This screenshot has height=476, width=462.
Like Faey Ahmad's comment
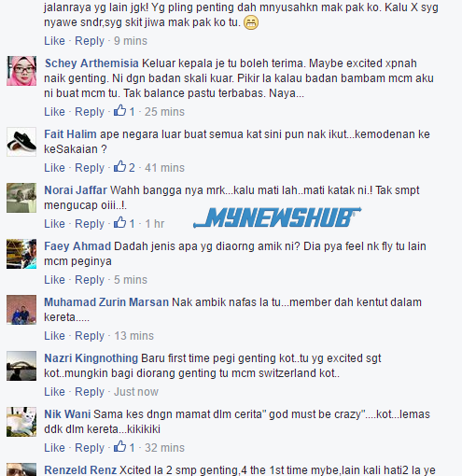pyautogui.click(x=54, y=280)
